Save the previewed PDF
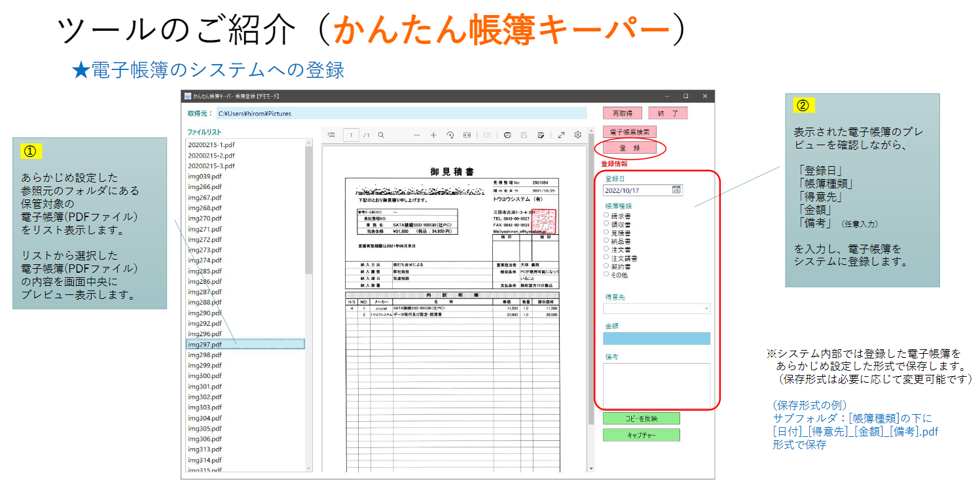980x486 pixels. pos(524,135)
